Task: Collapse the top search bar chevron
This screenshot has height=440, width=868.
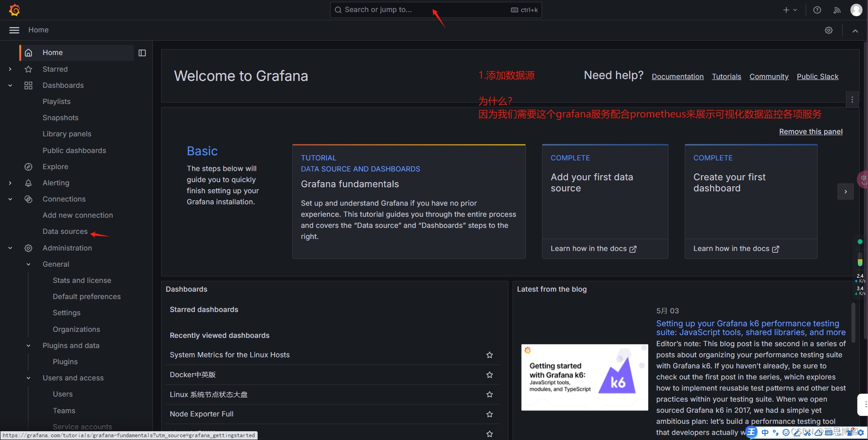Action: point(855,31)
